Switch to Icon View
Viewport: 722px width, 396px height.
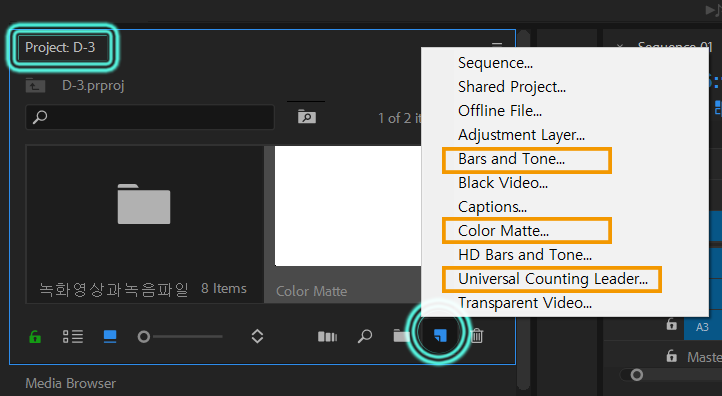(110, 337)
